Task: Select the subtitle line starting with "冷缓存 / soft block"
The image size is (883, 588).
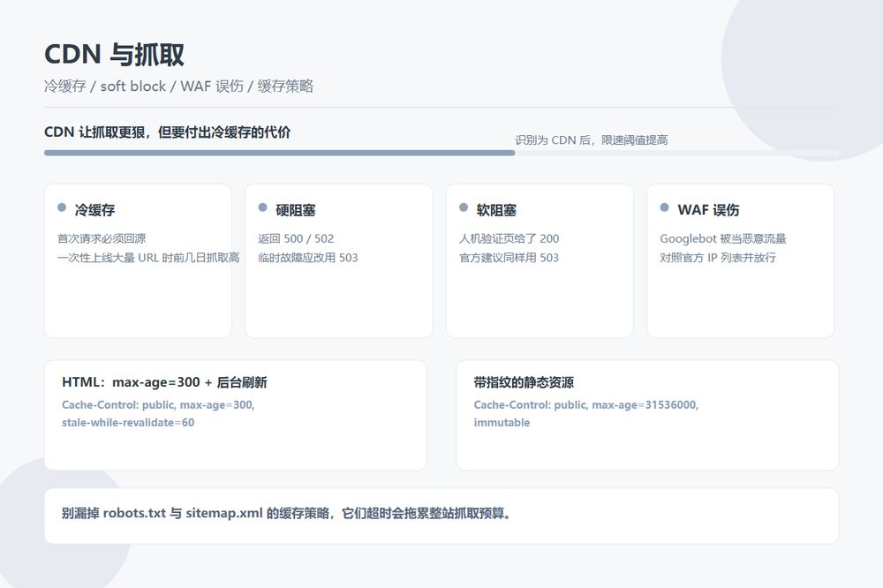Action: 178,87
